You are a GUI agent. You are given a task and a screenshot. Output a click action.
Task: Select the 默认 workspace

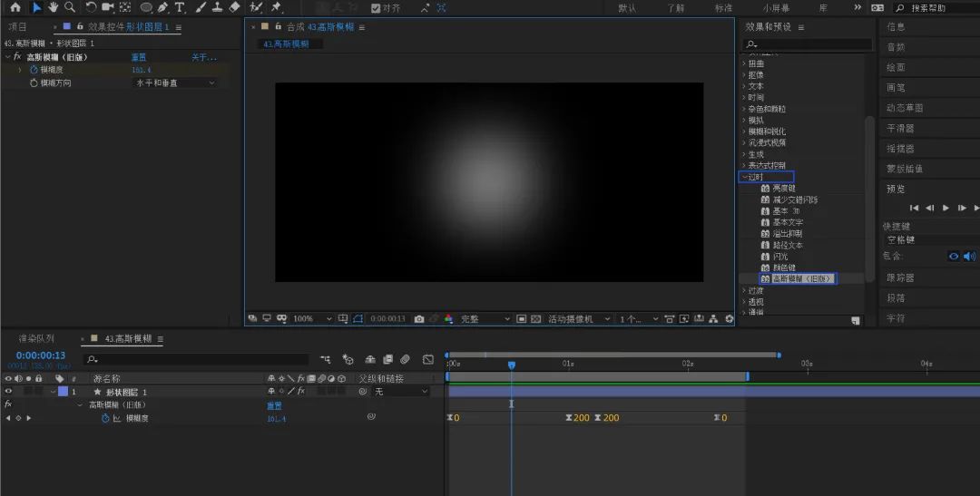[627, 8]
